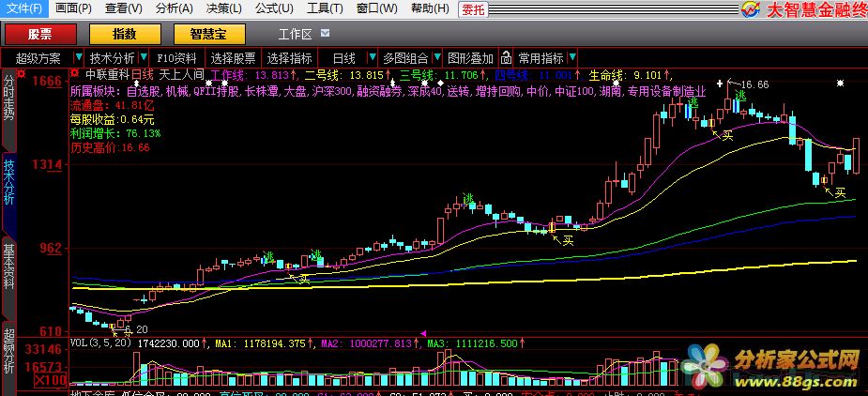Viewport: 868px width, 396px height.
Task: Click 图形叠加 overlay button
Action: [470, 58]
